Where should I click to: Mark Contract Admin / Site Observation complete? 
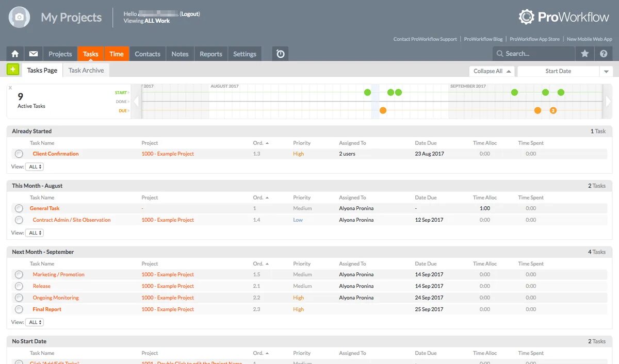19,220
